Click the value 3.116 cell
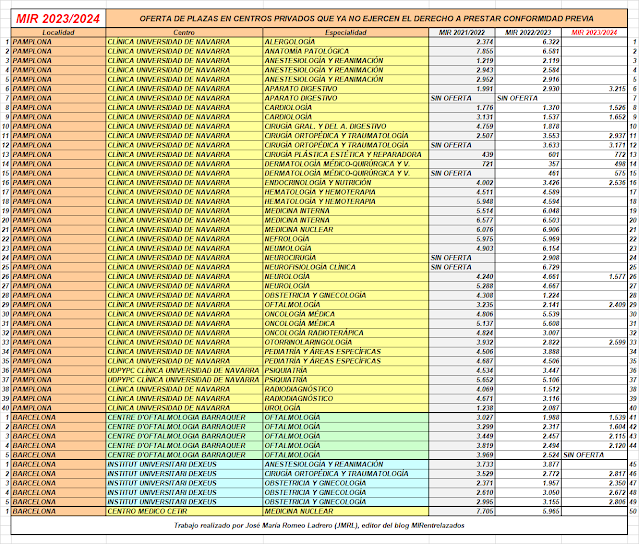Viewport: 639px width, 544px height. pyautogui.click(x=528, y=399)
